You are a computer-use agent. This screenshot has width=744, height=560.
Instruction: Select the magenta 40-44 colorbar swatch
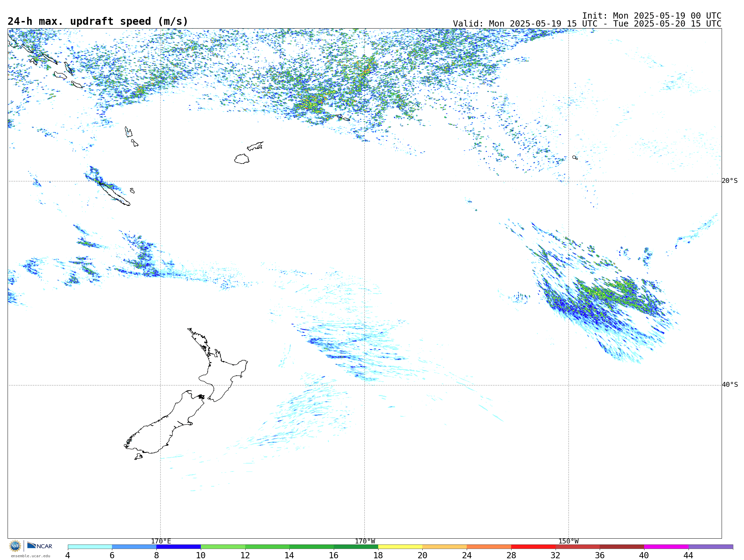(x=666, y=547)
